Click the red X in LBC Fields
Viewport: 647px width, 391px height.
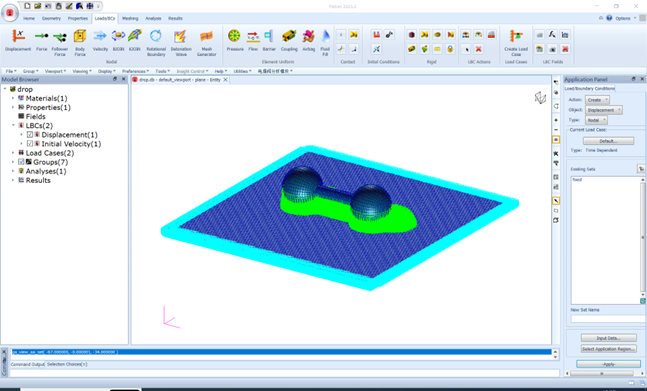(565, 49)
